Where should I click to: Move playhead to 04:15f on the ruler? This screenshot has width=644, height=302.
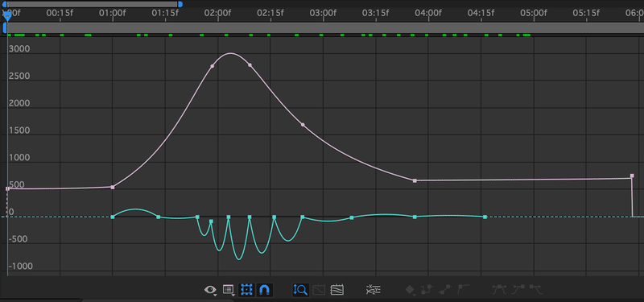point(481,13)
